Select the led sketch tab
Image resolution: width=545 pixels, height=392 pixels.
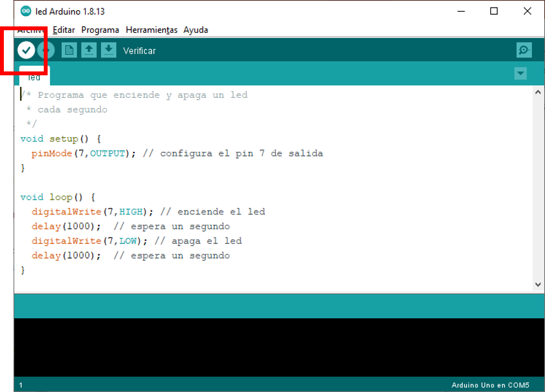point(34,77)
